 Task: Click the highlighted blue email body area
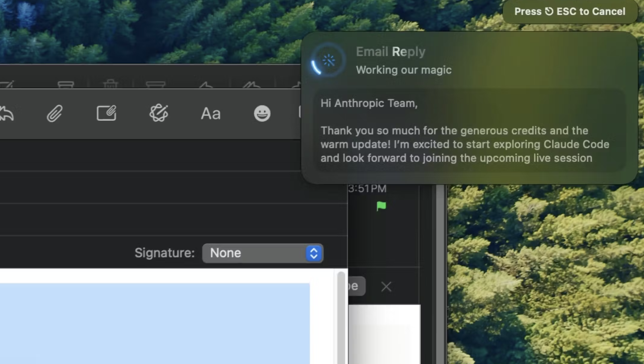pyautogui.click(x=154, y=323)
